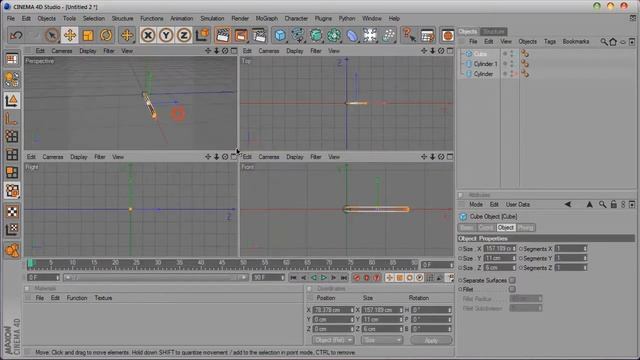Toggle the X axis lock
Image resolution: width=640 pixels, height=360 pixels.
(x=148, y=36)
